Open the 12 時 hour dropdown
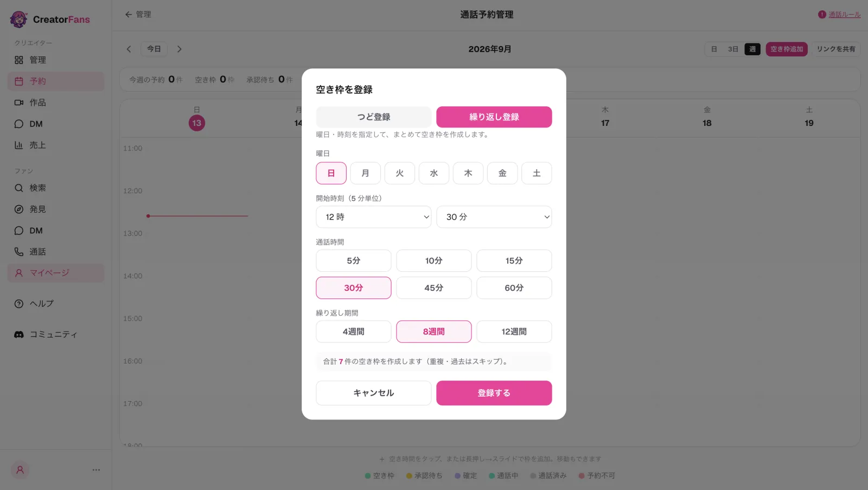The image size is (868, 490). pyautogui.click(x=374, y=217)
